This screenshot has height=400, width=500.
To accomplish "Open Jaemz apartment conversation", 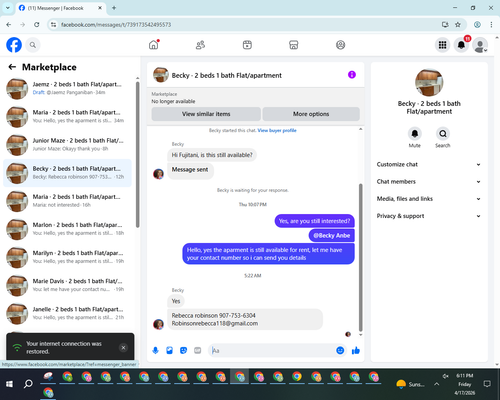I will (67, 89).
